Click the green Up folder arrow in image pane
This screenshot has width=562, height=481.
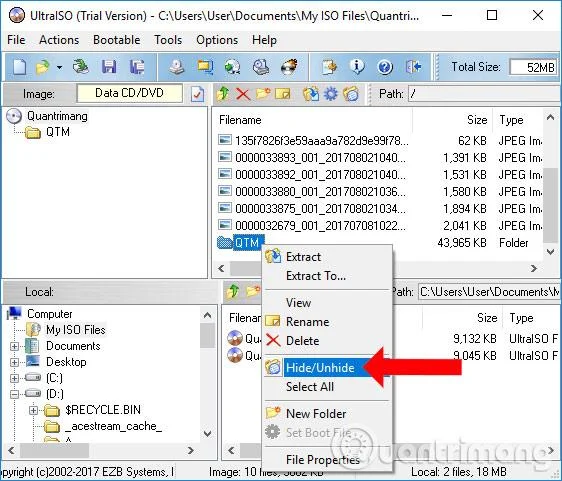point(223,94)
